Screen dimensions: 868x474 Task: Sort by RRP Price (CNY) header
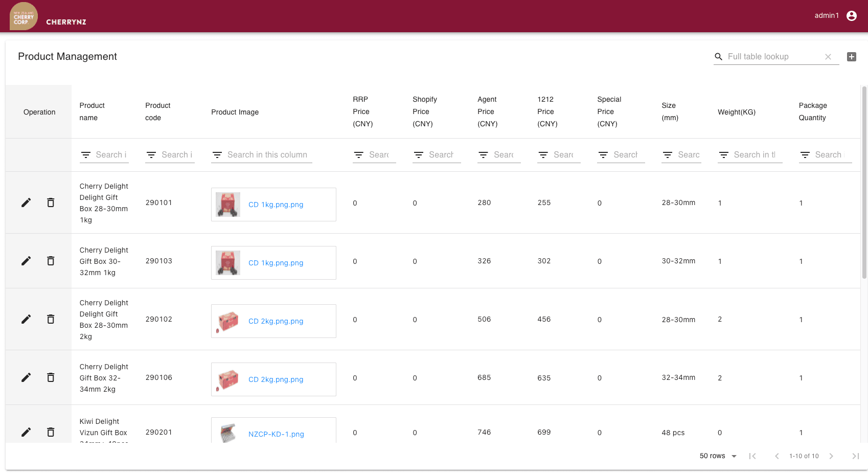362,111
